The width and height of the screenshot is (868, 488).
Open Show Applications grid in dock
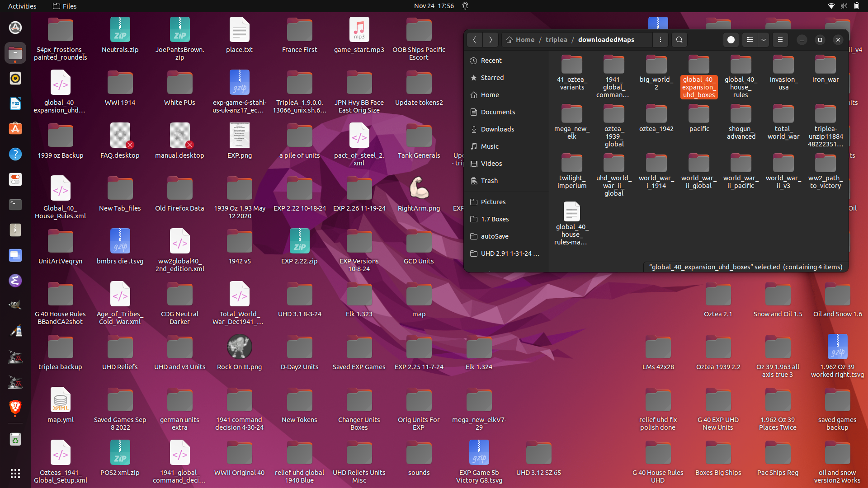pos(15,473)
